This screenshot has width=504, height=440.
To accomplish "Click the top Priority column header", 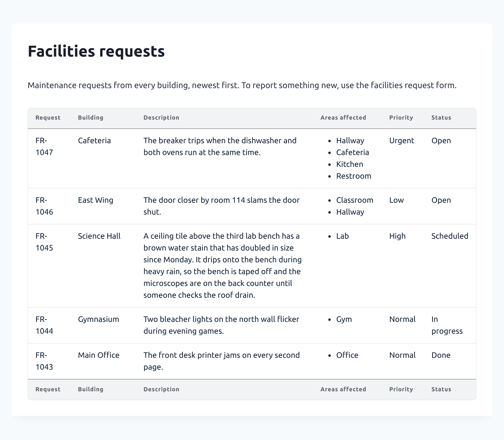I will point(401,118).
